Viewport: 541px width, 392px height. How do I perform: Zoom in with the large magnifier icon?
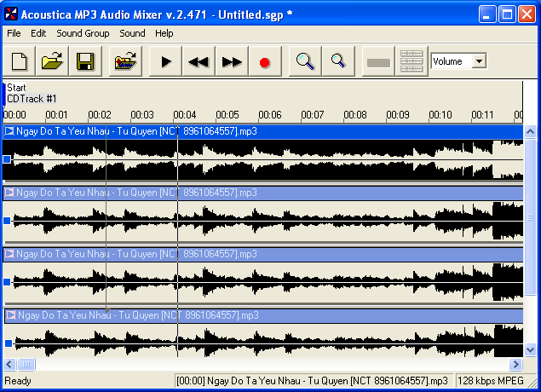click(306, 61)
